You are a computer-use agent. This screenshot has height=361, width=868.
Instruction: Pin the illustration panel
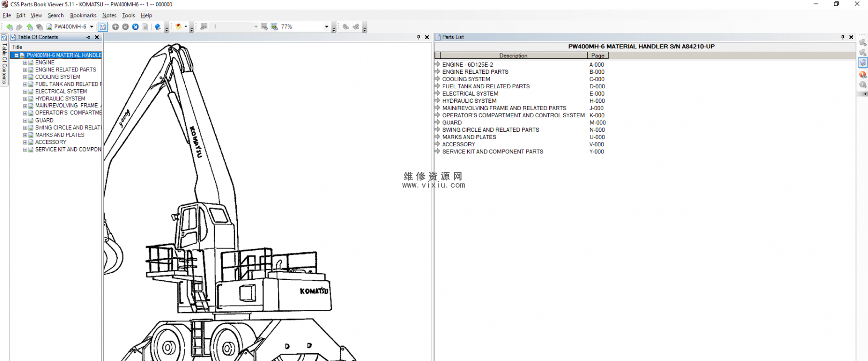(418, 37)
